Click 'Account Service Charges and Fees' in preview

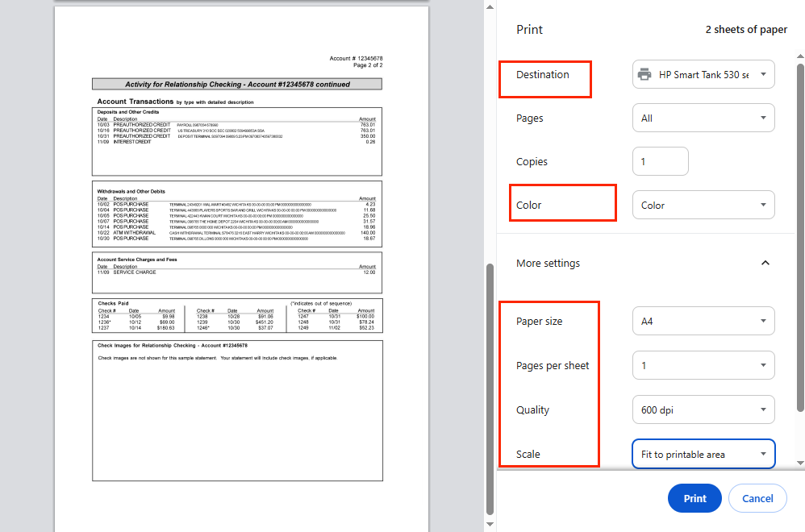[136, 260]
